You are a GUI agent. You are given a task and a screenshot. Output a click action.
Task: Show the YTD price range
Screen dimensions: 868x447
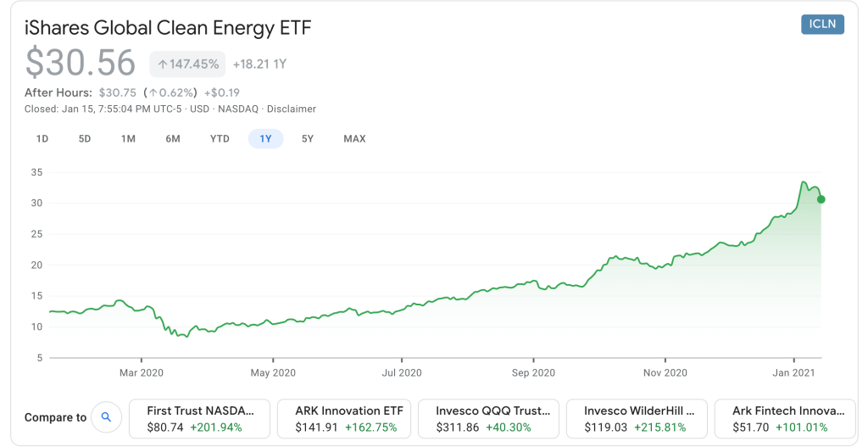[220, 138]
